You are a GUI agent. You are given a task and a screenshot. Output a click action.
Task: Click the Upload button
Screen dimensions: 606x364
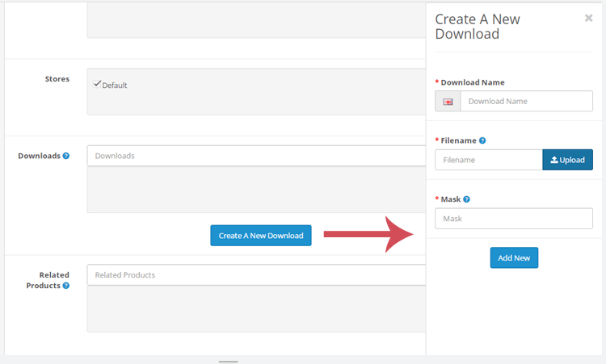[x=567, y=160]
